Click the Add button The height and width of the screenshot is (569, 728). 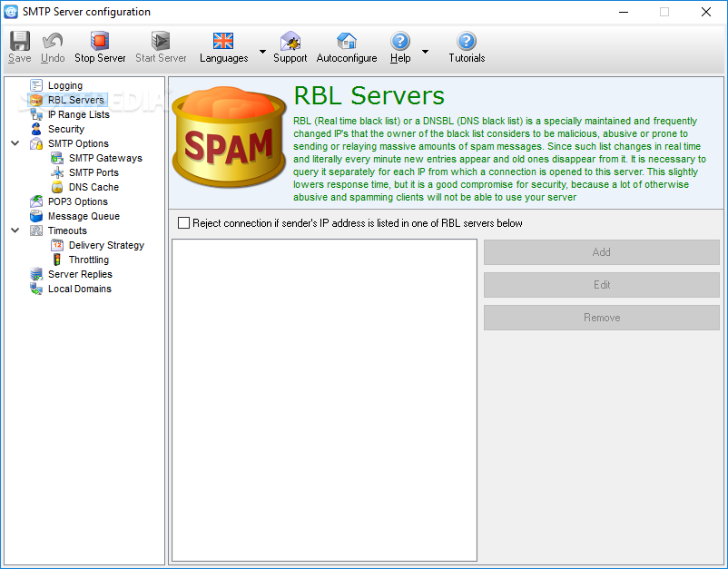click(x=601, y=252)
